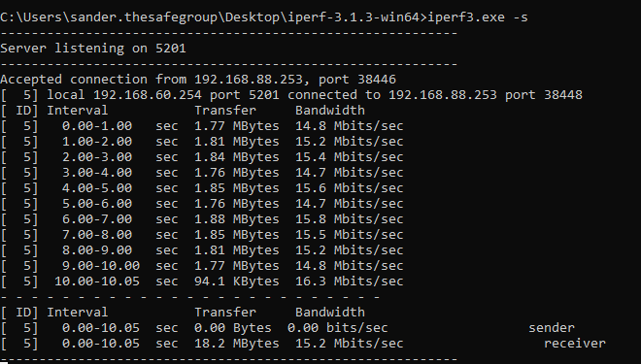Screen dimensions: 641x364
Task: Click "1.76 MBytes" in the 3.00-4.00 row
Action: click(237, 173)
